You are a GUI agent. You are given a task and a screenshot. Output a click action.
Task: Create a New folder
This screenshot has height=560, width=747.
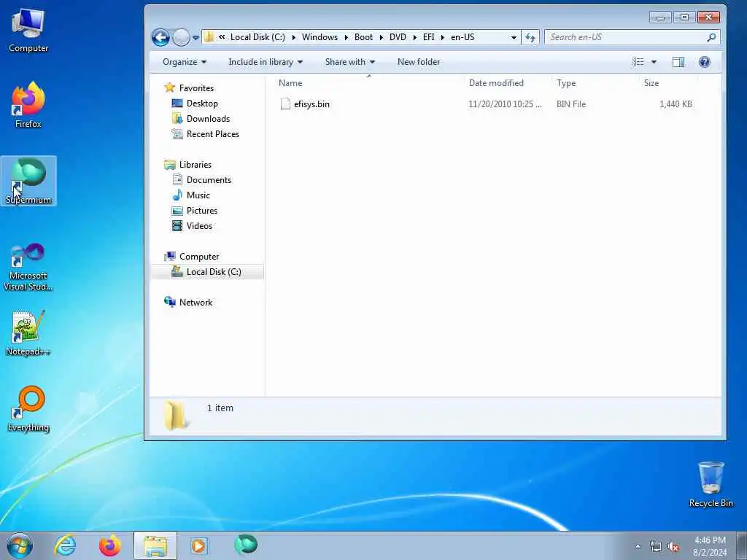(x=419, y=62)
